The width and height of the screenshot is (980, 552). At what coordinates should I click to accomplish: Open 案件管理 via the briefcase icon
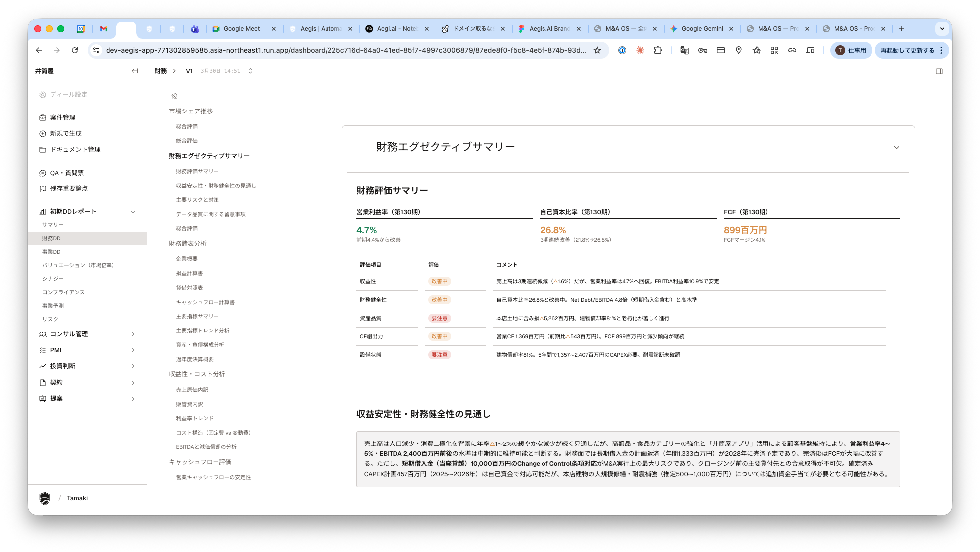pyautogui.click(x=42, y=117)
